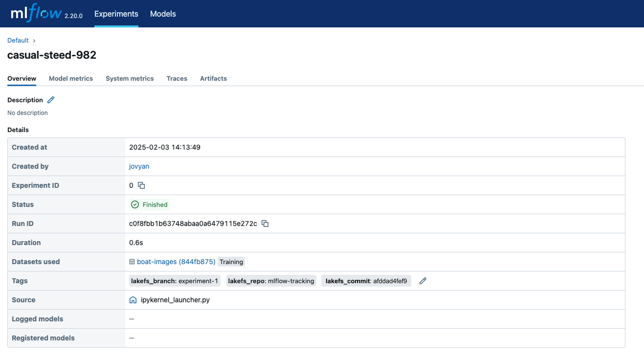Viewport: 644px width, 359px height.
Task: Copy the Run ID to clipboard
Action: (265, 224)
